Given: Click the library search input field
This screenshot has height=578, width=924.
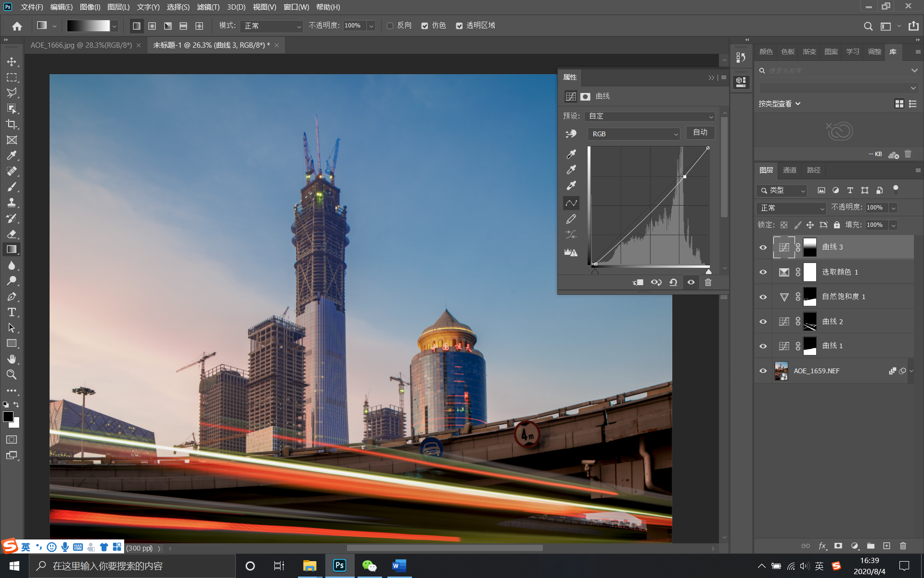Looking at the screenshot, I should [837, 71].
